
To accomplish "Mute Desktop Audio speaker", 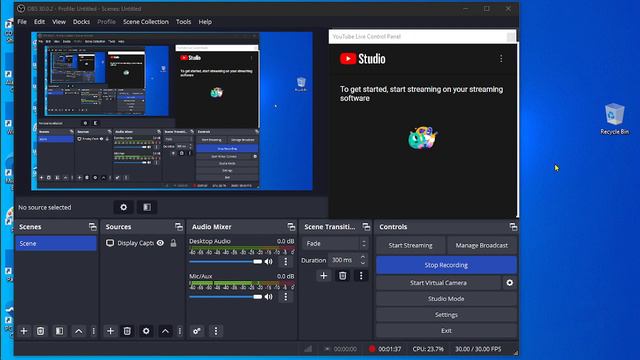I will (x=269, y=262).
